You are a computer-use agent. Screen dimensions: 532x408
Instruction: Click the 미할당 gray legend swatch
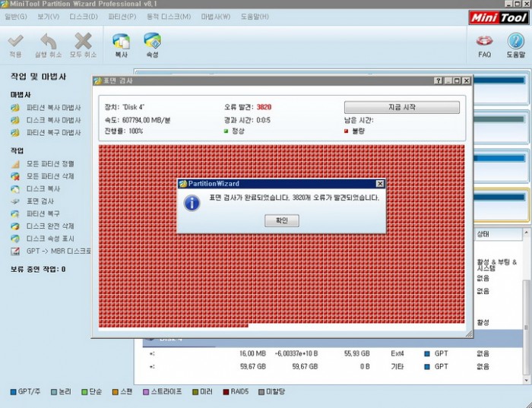261,392
